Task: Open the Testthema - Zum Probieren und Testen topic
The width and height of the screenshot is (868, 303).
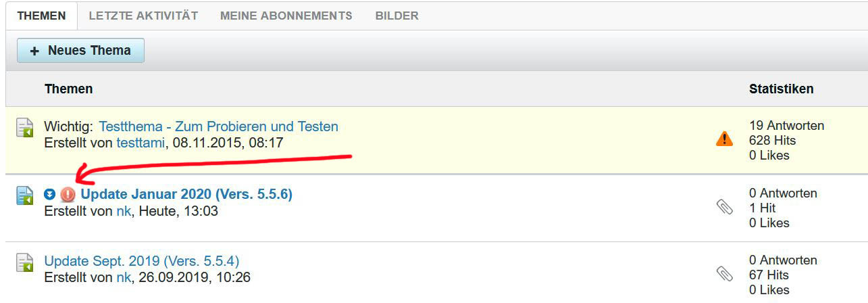Action: pyautogui.click(x=218, y=126)
